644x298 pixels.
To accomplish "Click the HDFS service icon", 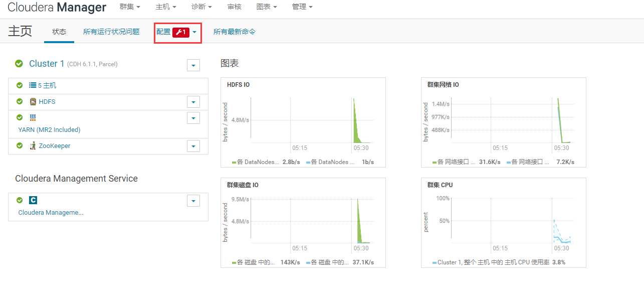I will (x=33, y=101).
